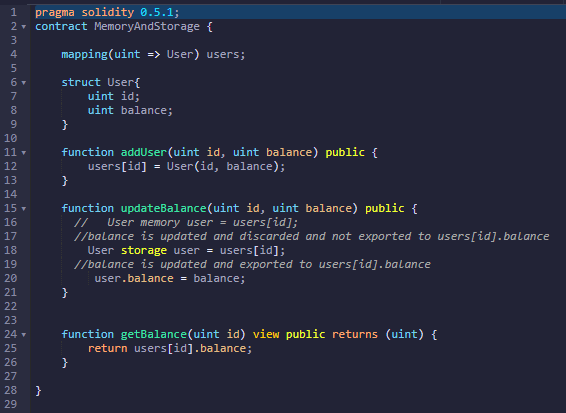
Task: Collapse the MemoryAndStorage contract fold arrow
Action: [x=24, y=27]
